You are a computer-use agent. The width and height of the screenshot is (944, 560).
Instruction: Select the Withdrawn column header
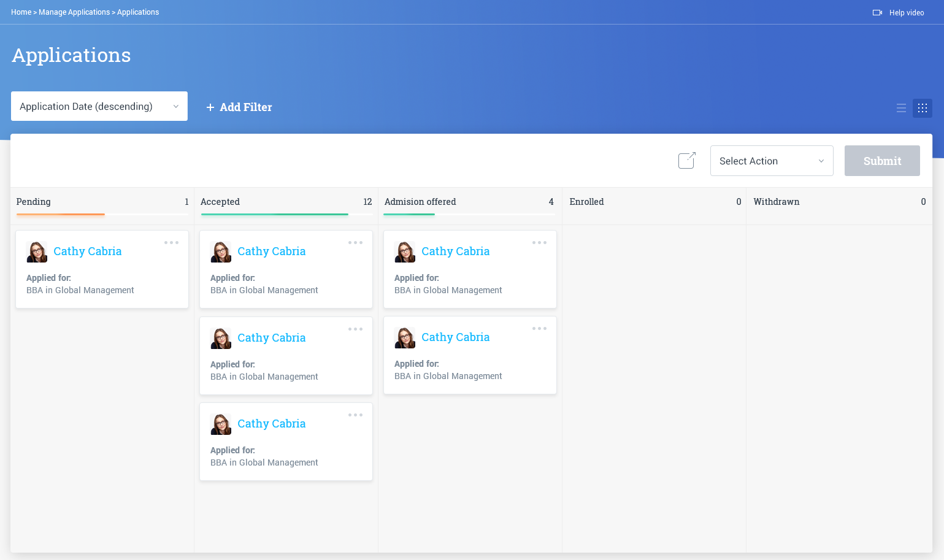[777, 202]
